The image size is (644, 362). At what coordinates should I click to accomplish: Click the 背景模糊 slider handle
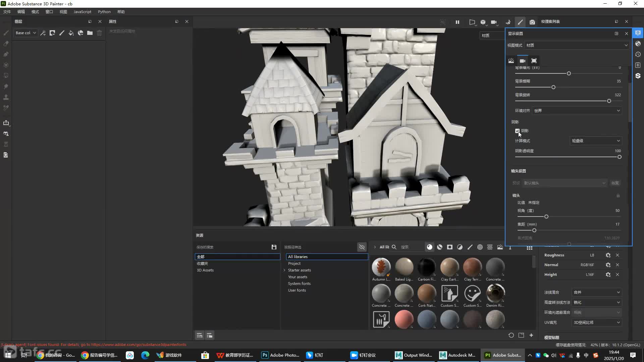point(553,87)
